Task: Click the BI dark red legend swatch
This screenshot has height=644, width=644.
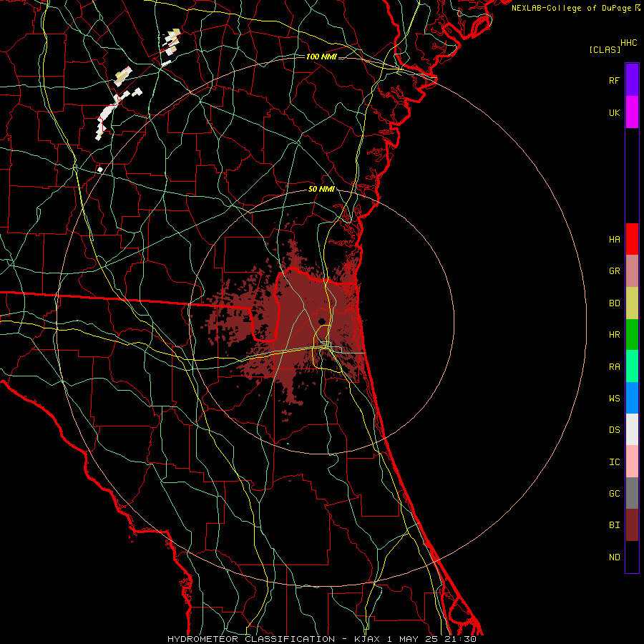Action: [x=632, y=525]
